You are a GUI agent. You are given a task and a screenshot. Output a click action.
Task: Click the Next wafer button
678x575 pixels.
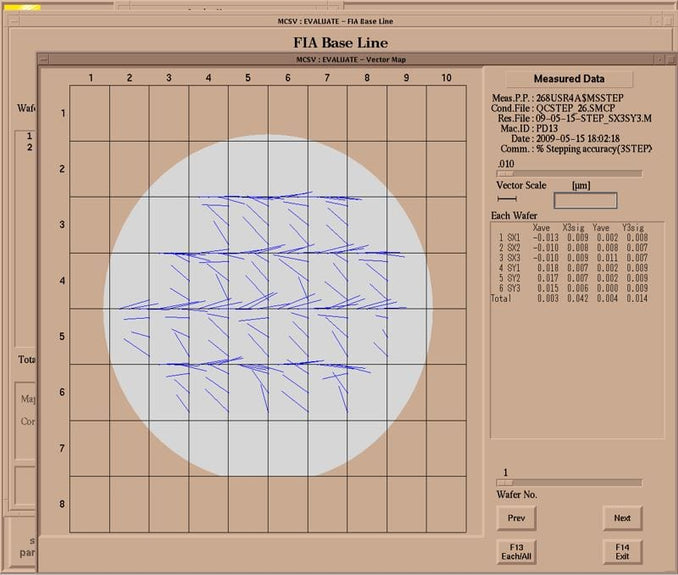(622, 518)
